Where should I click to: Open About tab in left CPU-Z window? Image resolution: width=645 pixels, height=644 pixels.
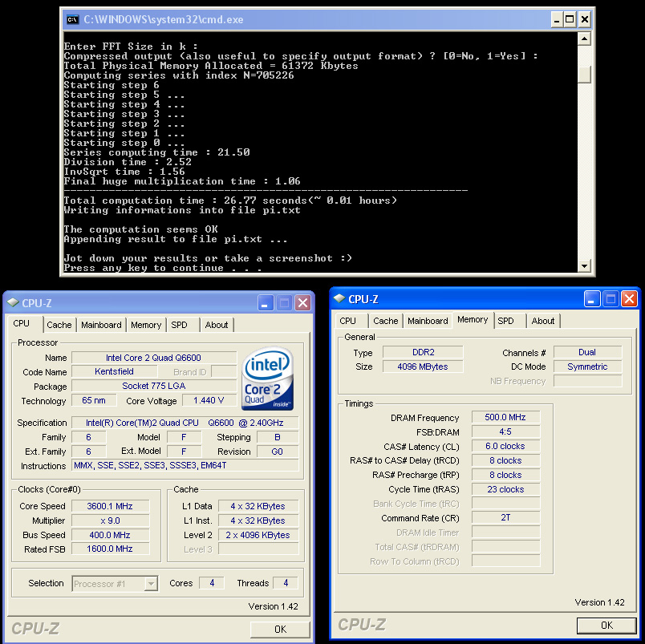217,325
